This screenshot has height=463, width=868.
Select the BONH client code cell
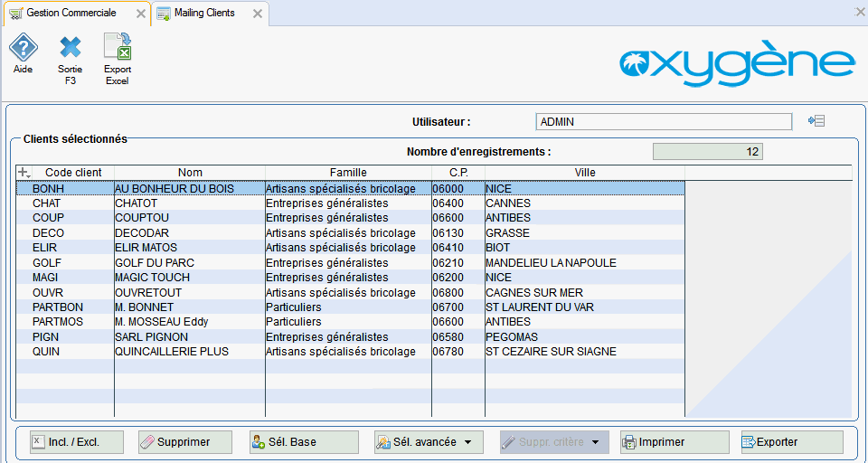[65, 189]
